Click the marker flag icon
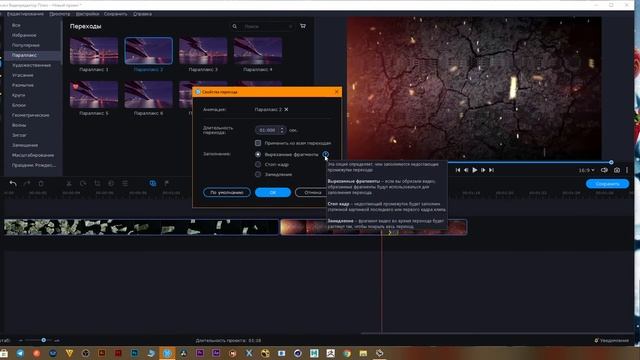The height and width of the screenshot is (360, 640). click(167, 184)
